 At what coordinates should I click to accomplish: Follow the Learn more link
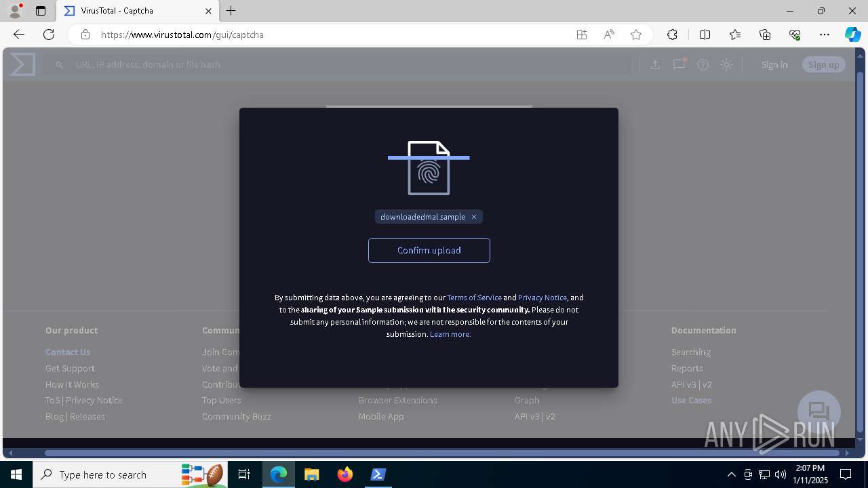[450, 334]
